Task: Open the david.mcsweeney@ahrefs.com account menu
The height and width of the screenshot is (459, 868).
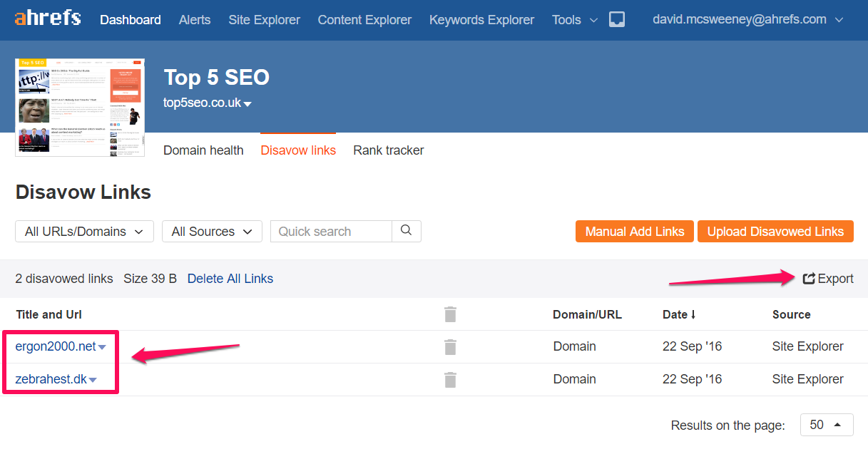Action: point(748,19)
